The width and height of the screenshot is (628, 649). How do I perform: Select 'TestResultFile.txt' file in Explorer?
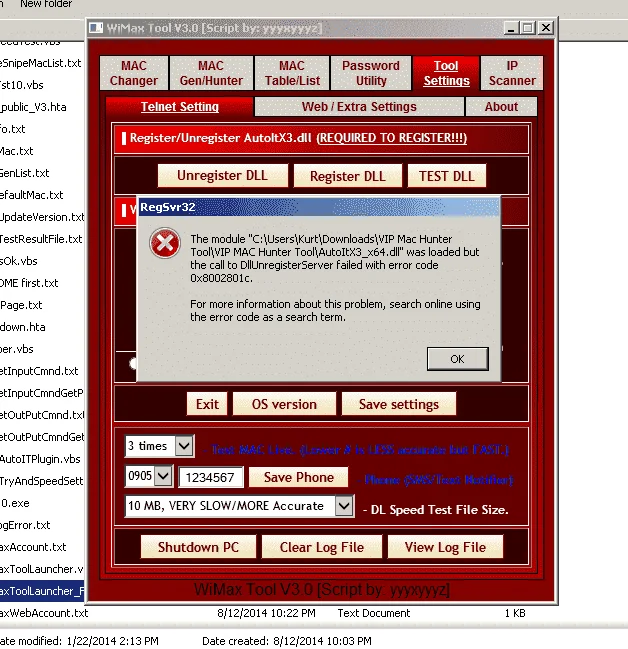pyautogui.click(x=41, y=239)
